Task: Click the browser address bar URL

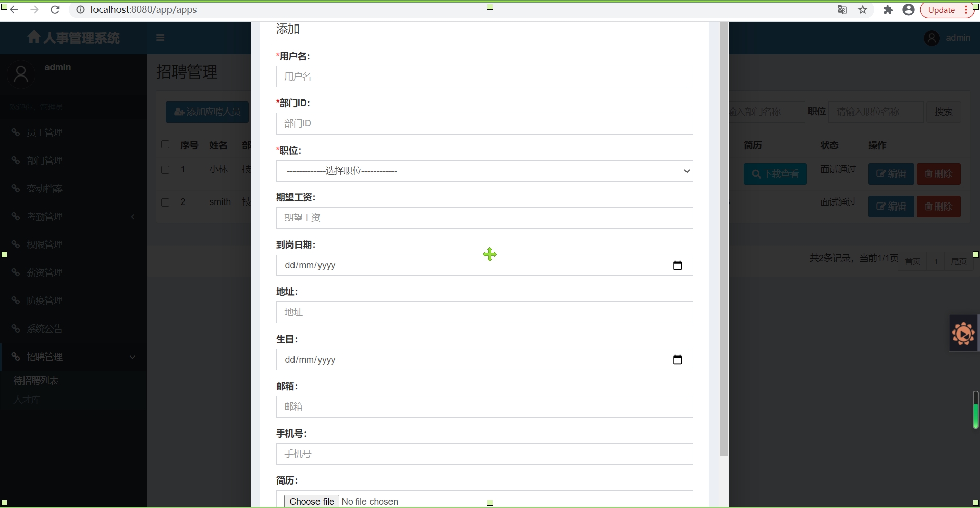Action: (x=143, y=10)
